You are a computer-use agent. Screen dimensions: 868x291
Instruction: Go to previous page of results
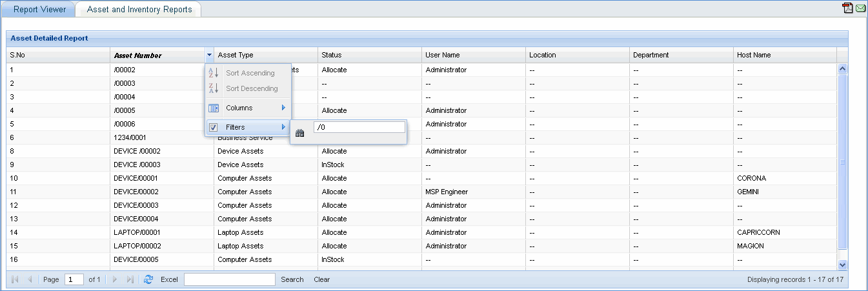(29, 279)
